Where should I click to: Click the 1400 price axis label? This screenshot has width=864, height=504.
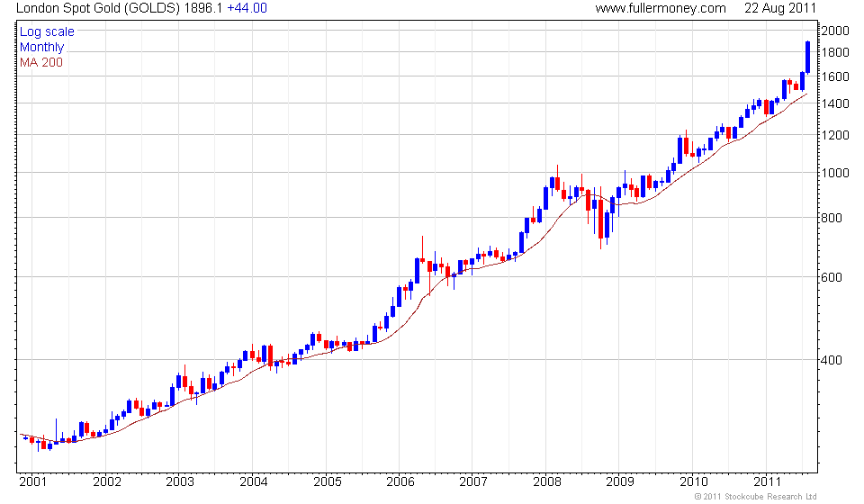pos(835,103)
